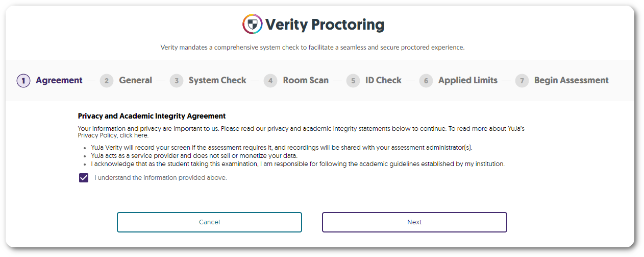Click the step 4 number circle

(270, 81)
